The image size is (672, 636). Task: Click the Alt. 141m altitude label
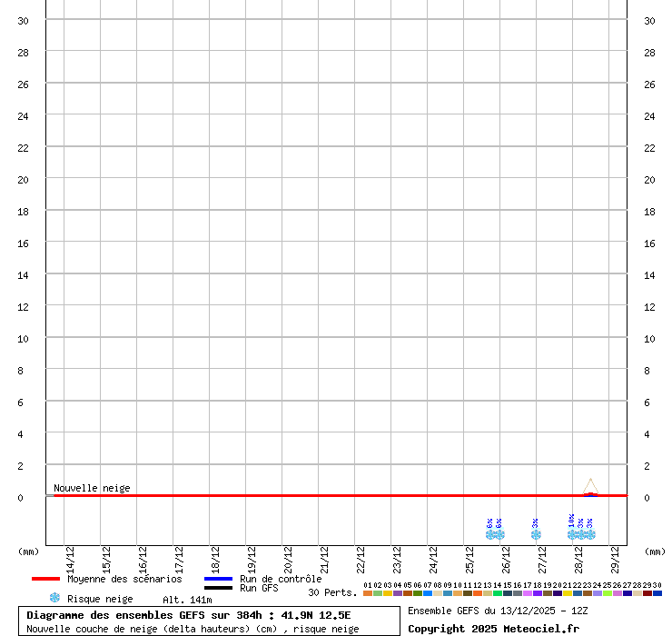pyautogui.click(x=187, y=600)
